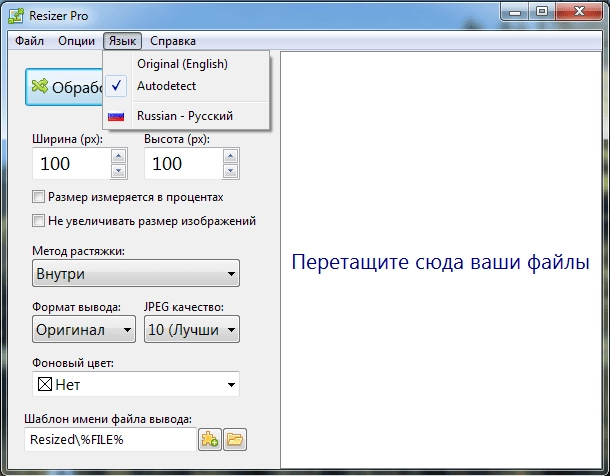Click the Ширина width input field
This screenshot has width=610, height=476.
point(72,163)
